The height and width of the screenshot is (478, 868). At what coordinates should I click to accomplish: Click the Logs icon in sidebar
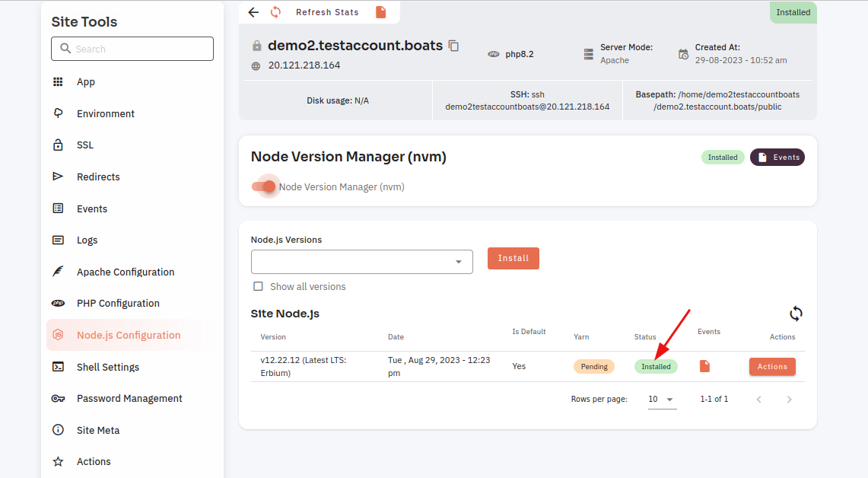(x=58, y=240)
